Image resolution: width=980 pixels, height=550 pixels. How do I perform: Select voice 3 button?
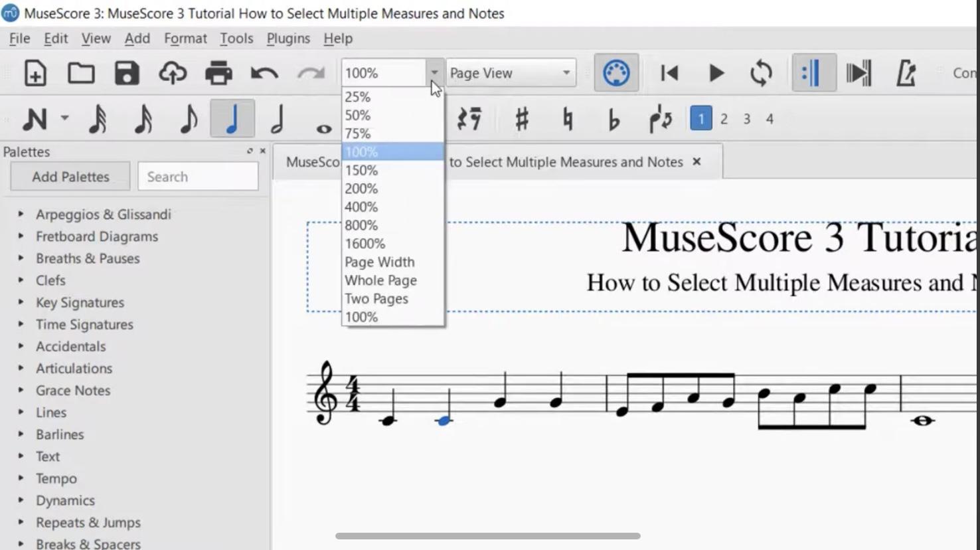click(x=747, y=119)
